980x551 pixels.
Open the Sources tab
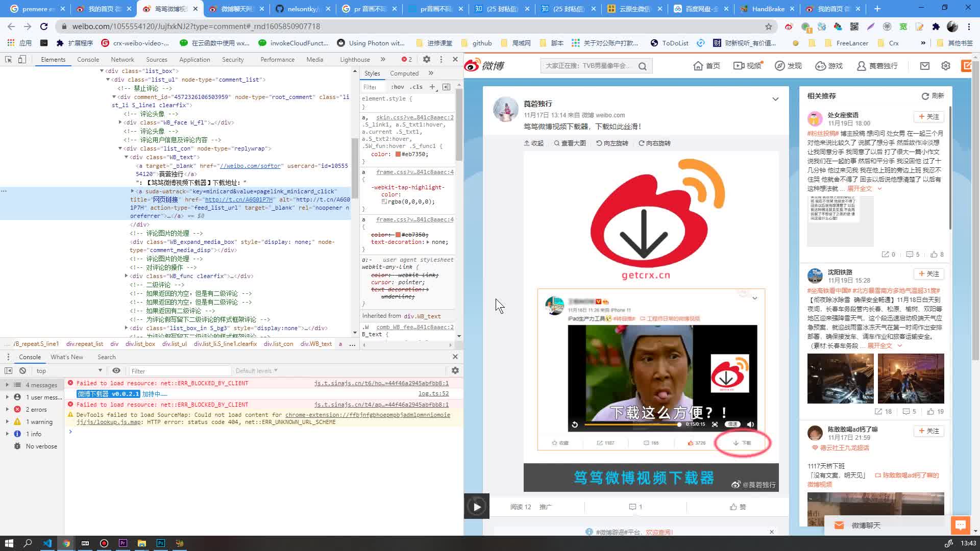(x=157, y=60)
